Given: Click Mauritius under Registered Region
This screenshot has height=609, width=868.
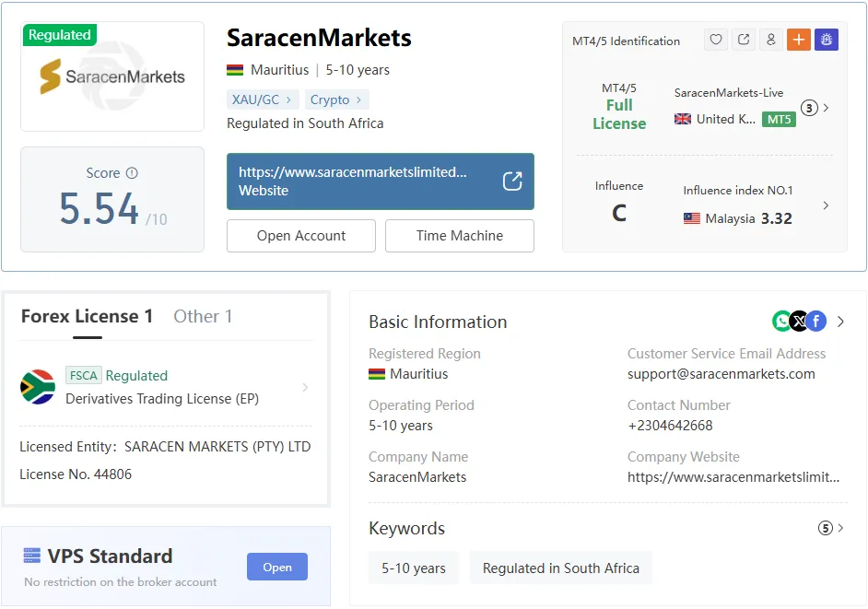Looking at the screenshot, I should coord(419,374).
